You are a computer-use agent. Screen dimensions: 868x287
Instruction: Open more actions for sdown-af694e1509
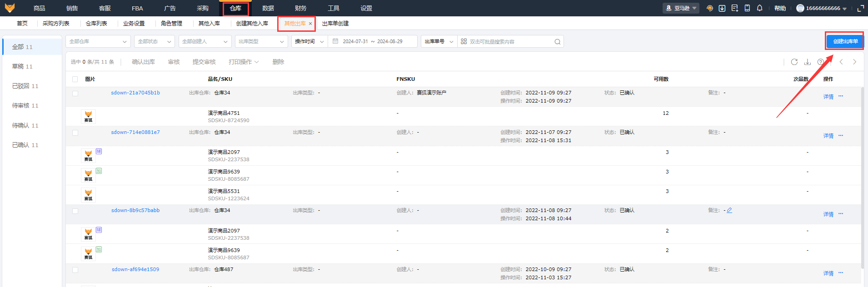pyautogui.click(x=841, y=272)
